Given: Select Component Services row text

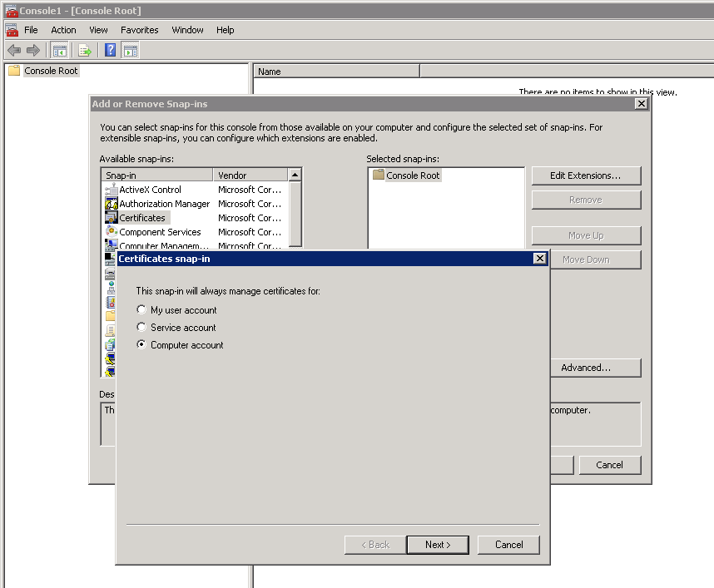Looking at the screenshot, I should pos(160,232).
